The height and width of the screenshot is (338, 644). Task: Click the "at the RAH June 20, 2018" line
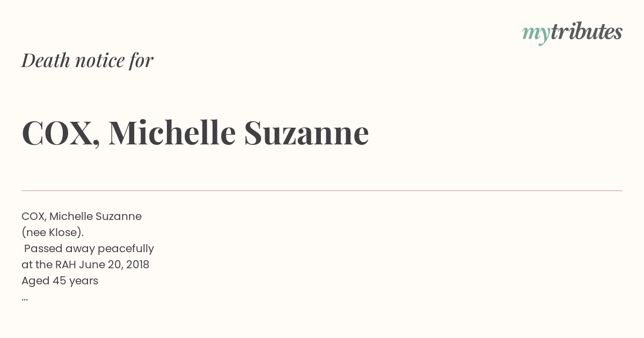coord(85,264)
